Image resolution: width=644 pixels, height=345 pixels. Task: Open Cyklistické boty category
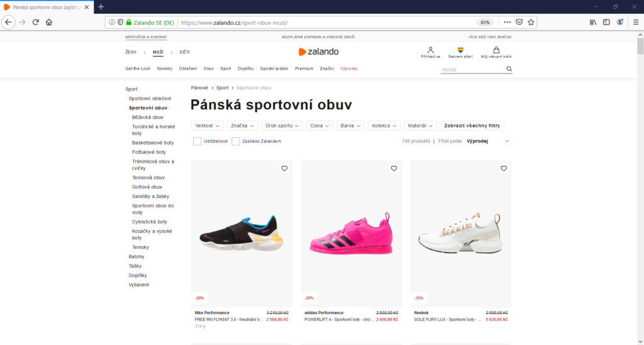pos(150,222)
